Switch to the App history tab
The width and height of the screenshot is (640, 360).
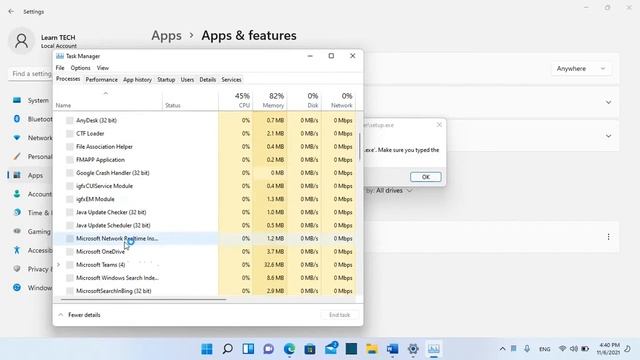click(x=137, y=80)
